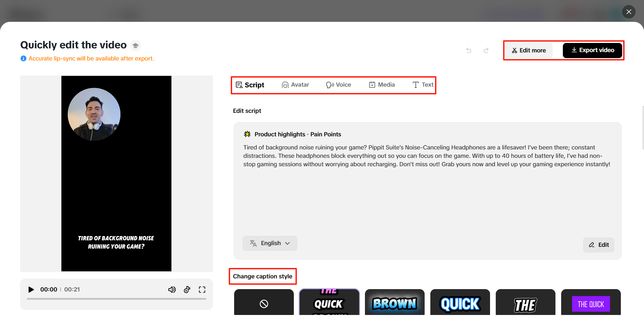Click the undo arrow icon
The image size is (644, 320).
(x=469, y=50)
